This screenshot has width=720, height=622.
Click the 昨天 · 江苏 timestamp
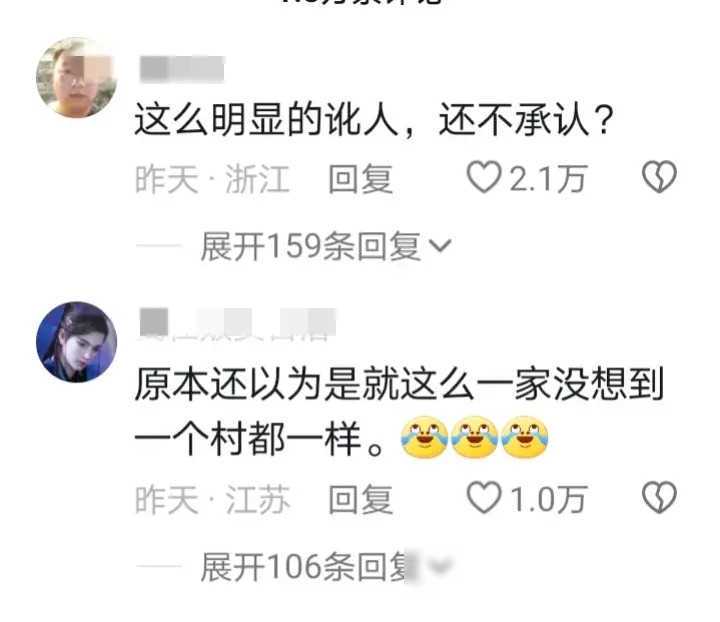pos(212,499)
